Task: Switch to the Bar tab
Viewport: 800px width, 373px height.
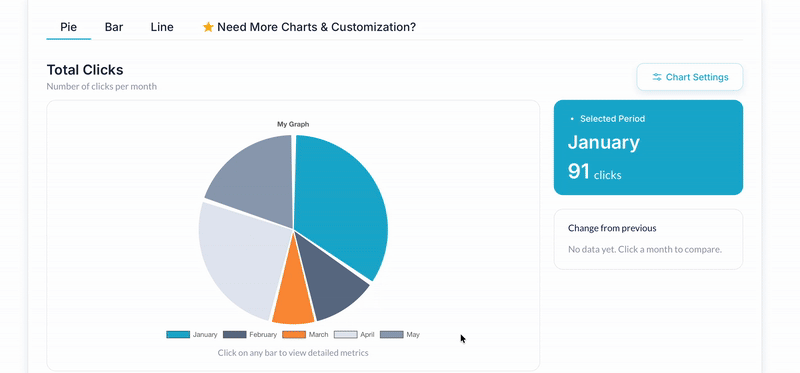Action: point(114,27)
